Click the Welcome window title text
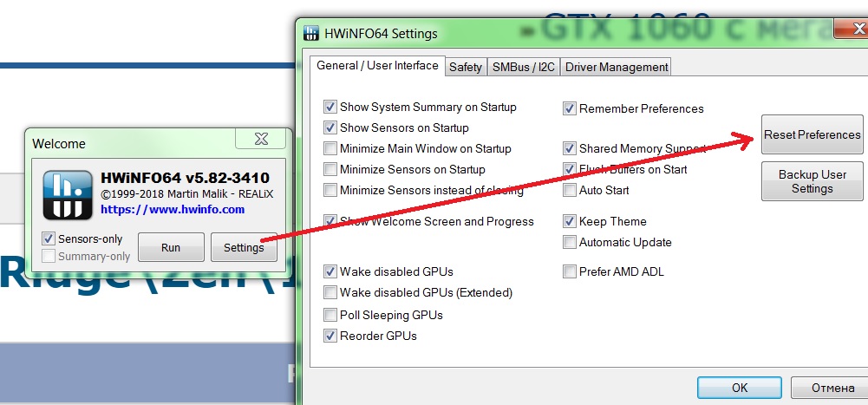 point(59,144)
